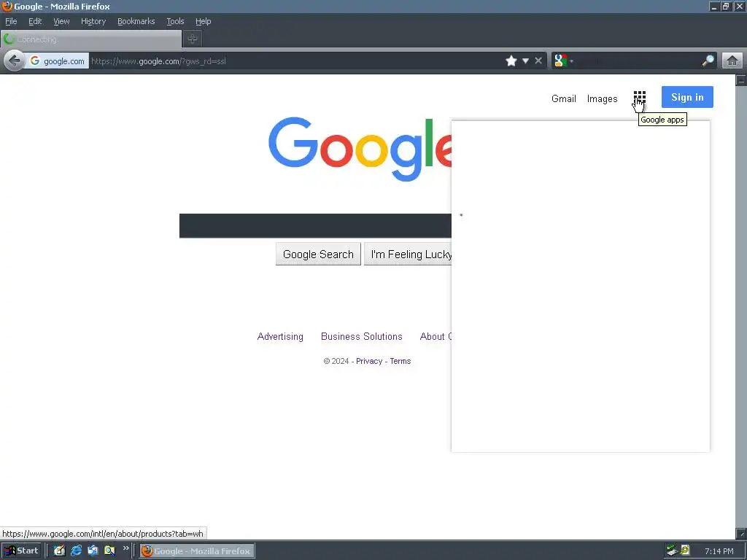The height and width of the screenshot is (560, 747).
Task: Click the Google - Mozilla Firefox taskbar button
Action: coord(197,551)
